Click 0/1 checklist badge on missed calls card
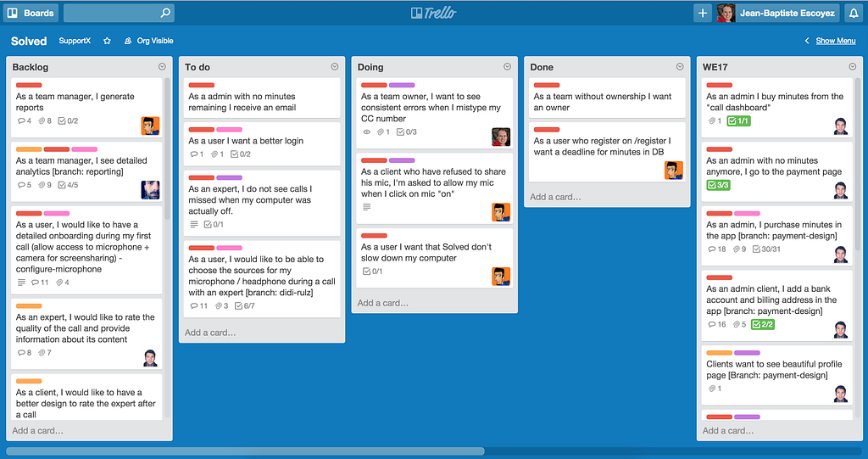 [214, 225]
